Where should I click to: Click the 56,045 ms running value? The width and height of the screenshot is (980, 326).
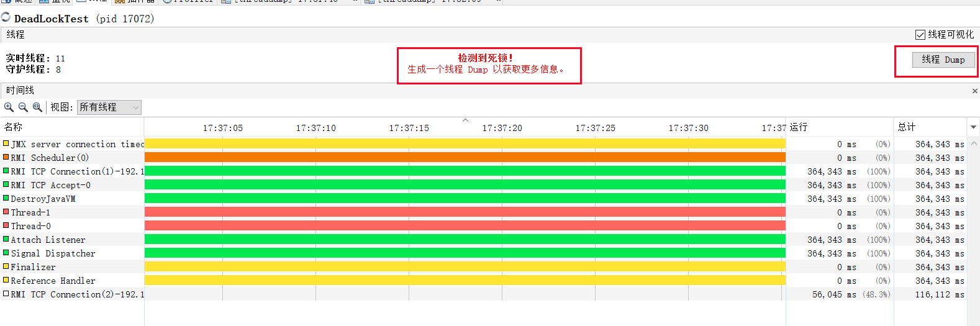pyautogui.click(x=834, y=294)
